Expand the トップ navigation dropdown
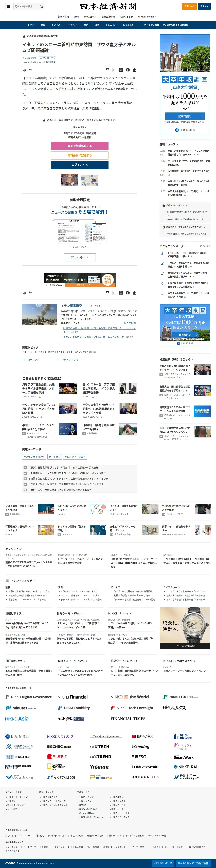The height and width of the screenshot is (868, 216). 32,25
